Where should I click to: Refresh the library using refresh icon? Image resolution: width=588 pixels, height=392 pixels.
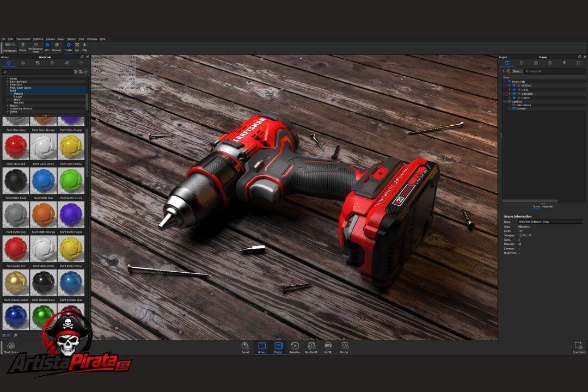click(86, 72)
